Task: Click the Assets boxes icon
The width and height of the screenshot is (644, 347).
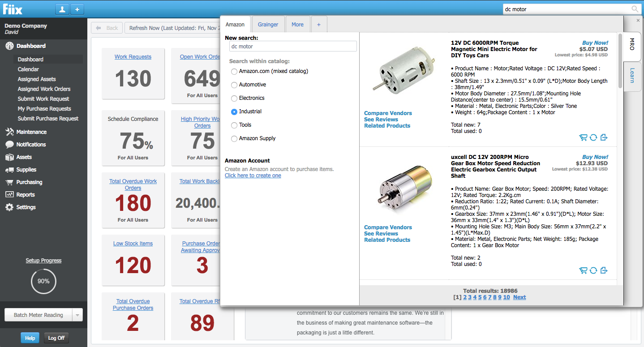Action: pos(9,157)
